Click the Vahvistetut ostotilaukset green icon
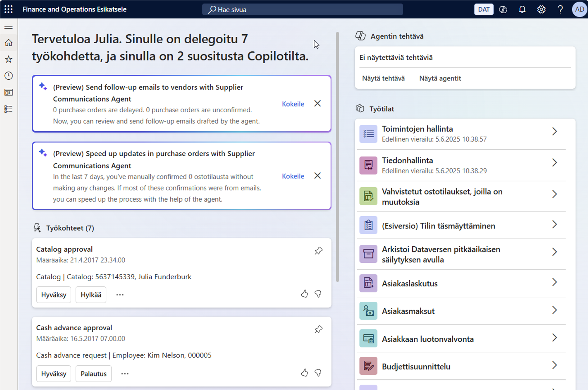Viewport: 588px width, 390px height. click(x=368, y=196)
